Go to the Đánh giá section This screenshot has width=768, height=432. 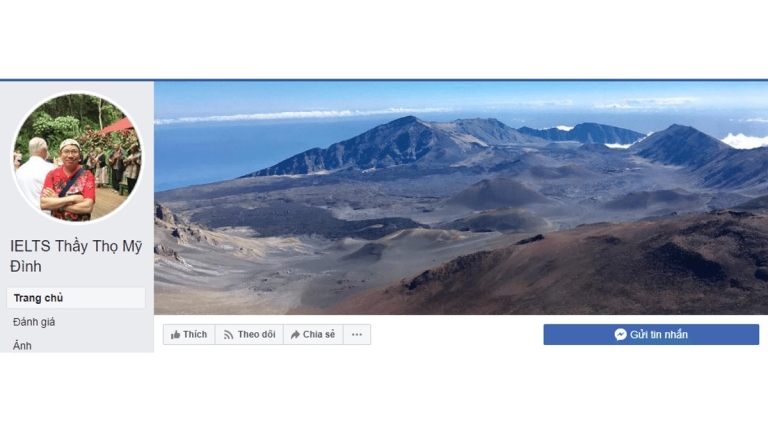point(34,322)
